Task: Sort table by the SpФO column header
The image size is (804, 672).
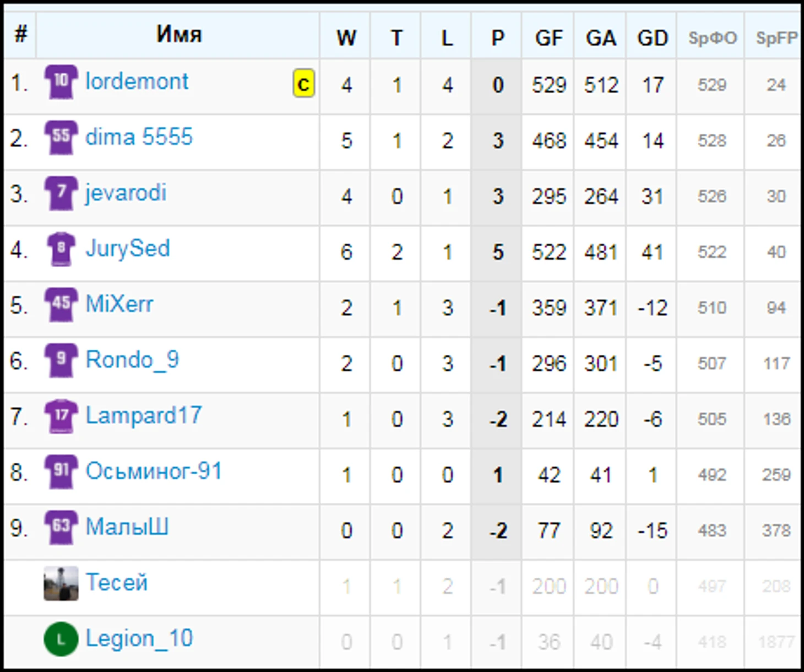Action: point(712,37)
